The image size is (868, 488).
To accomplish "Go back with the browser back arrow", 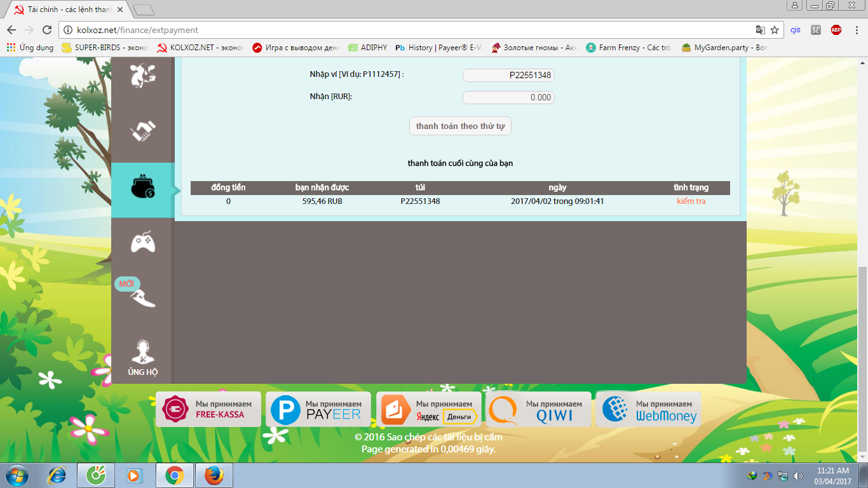I will [x=11, y=30].
